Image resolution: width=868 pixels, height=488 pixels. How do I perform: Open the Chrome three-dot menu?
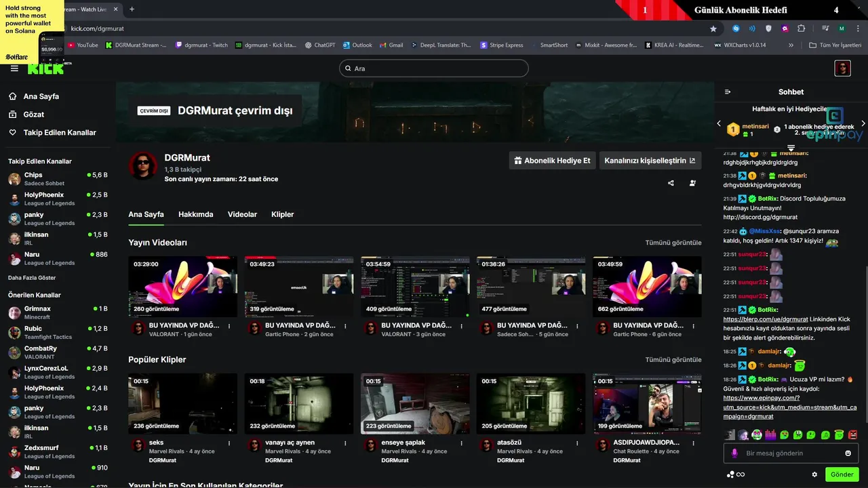pos(858,28)
